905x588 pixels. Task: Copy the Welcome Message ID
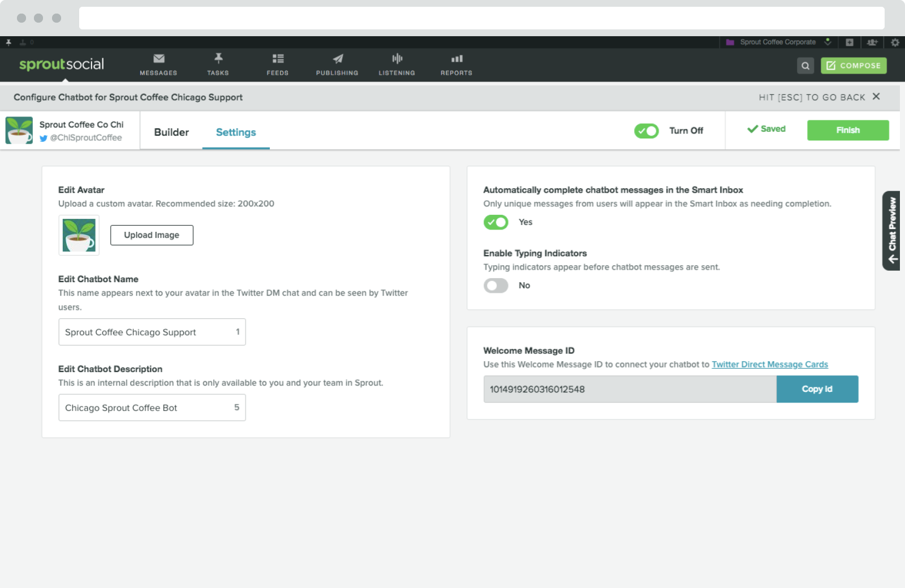[x=817, y=389]
